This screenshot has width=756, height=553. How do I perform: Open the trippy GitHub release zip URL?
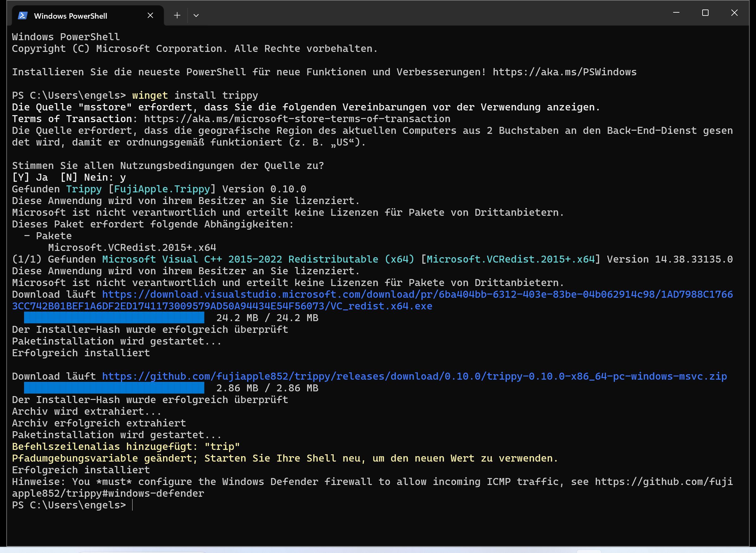[414, 376]
